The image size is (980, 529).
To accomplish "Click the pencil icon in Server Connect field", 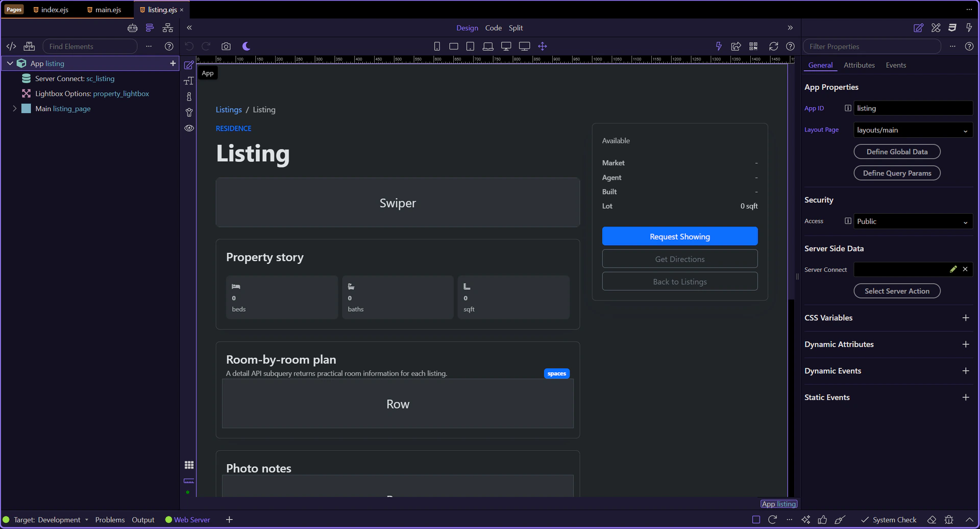I will (x=953, y=269).
